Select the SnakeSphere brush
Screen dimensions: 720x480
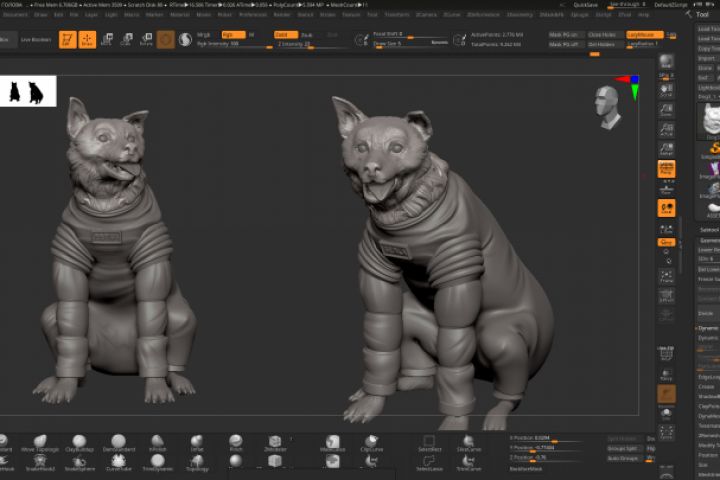pos(79,463)
